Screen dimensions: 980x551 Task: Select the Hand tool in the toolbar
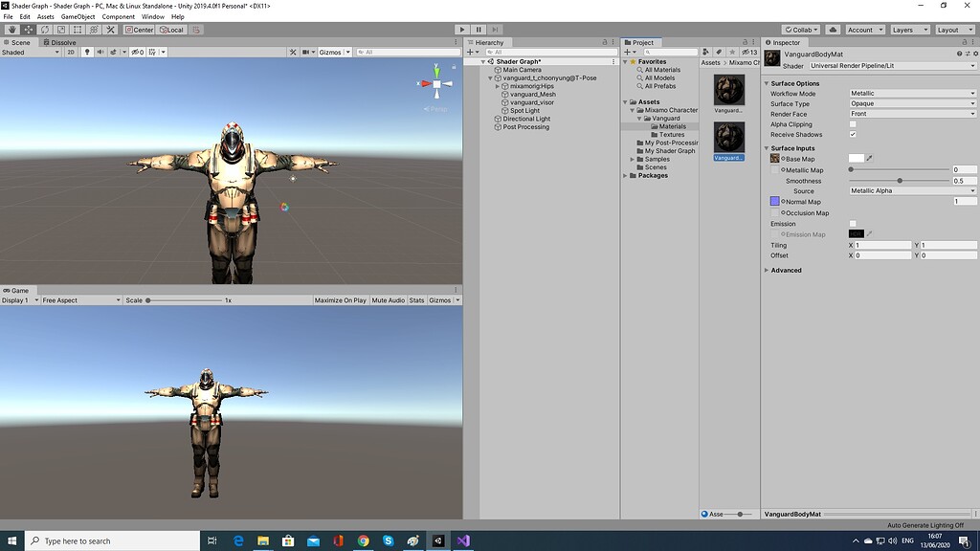pyautogui.click(x=11, y=30)
